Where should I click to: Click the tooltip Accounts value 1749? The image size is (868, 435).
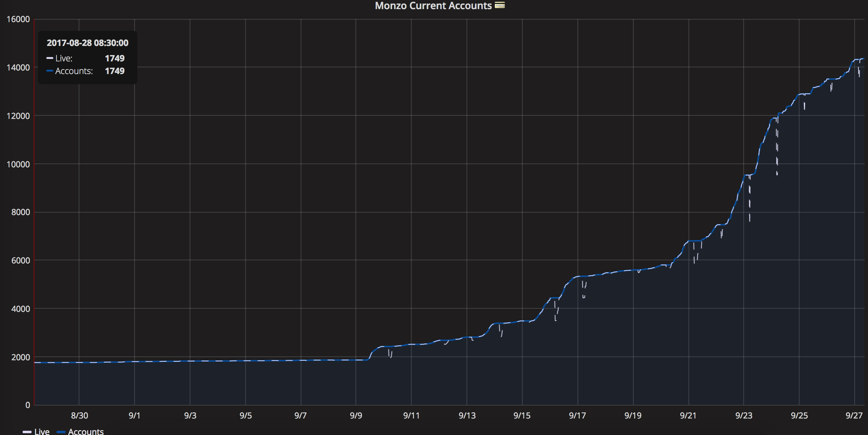115,71
